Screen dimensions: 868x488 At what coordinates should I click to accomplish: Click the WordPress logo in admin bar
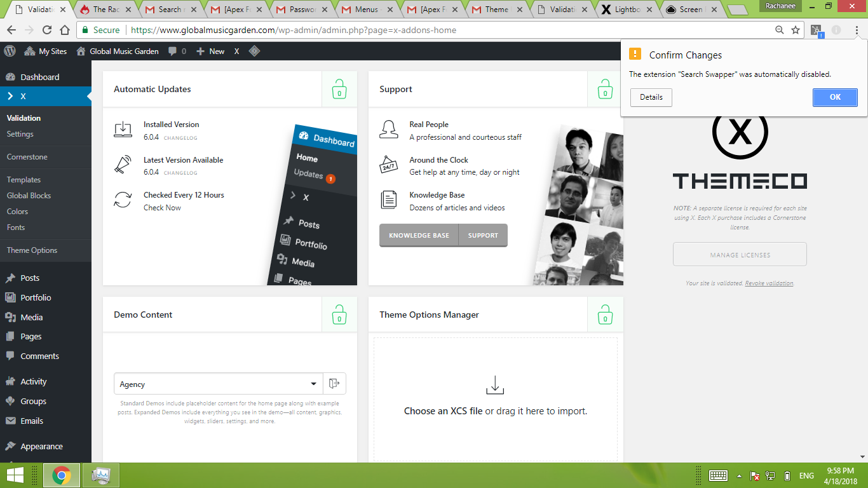point(10,51)
